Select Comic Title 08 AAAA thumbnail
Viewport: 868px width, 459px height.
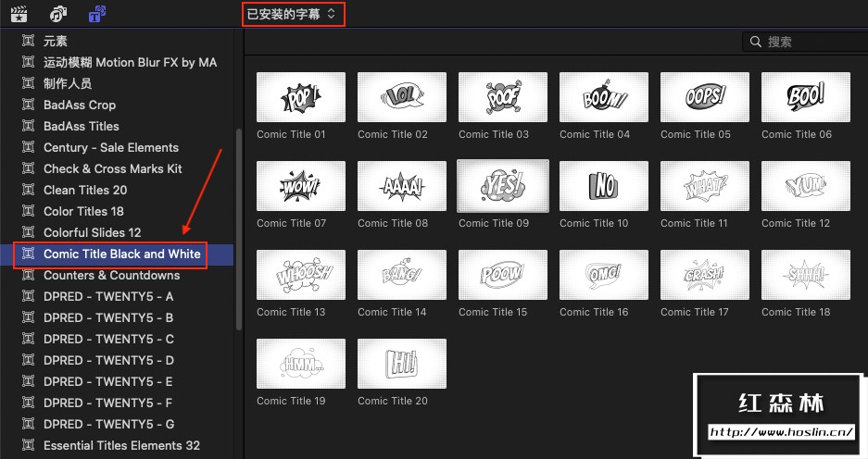(x=402, y=186)
